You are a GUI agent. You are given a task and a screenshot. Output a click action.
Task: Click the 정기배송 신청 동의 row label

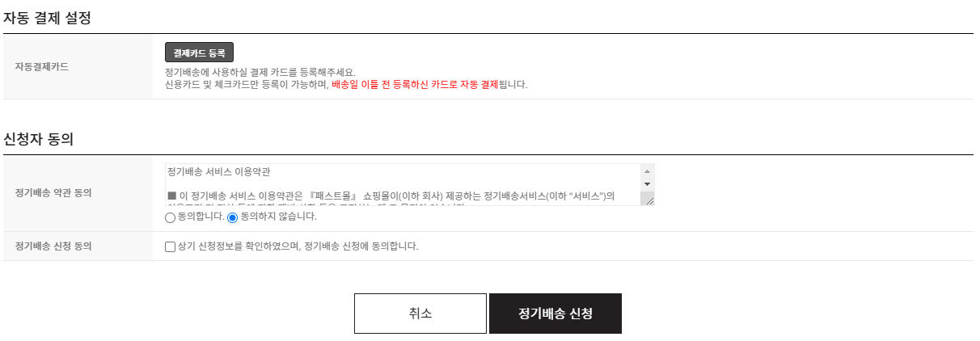point(53,246)
